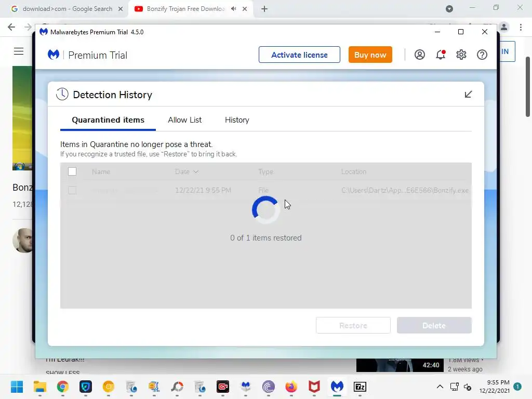This screenshot has width=532, height=399.
Task: Open Windows Start menu
Action: [17, 387]
